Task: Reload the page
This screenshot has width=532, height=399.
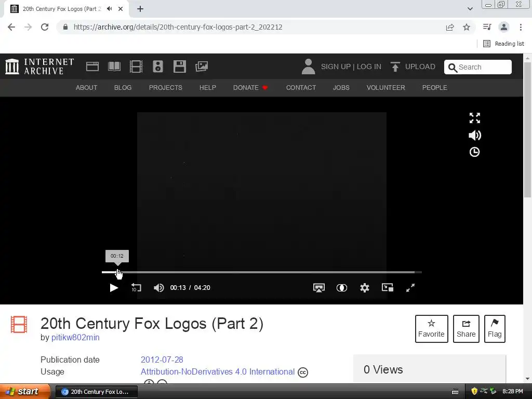Action: tap(45, 27)
